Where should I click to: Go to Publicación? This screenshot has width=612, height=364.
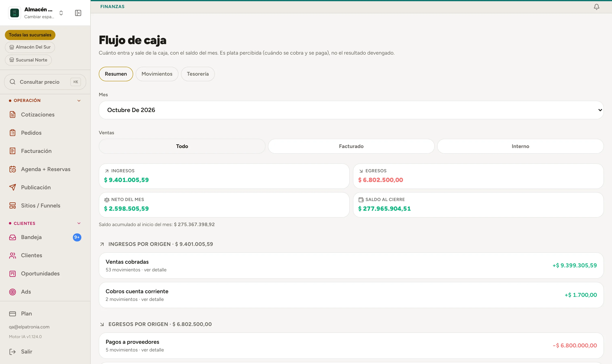[x=45, y=187]
